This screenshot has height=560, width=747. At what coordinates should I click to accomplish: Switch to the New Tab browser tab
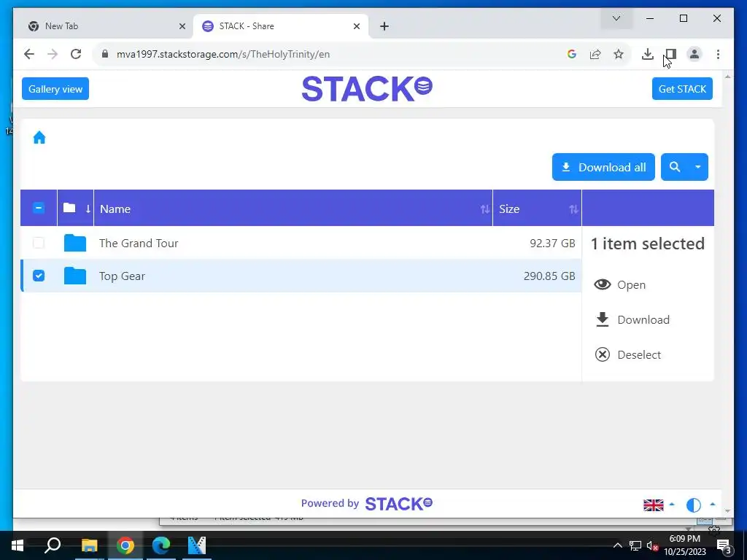tap(107, 26)
